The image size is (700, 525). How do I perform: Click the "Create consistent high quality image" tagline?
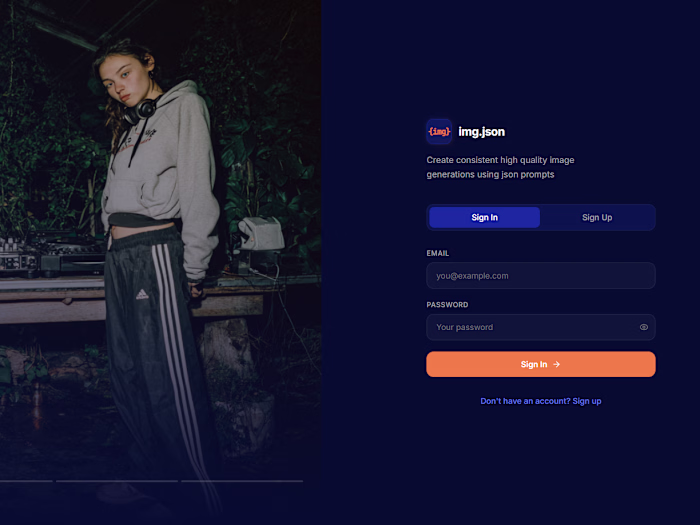[x=500, y=160]
